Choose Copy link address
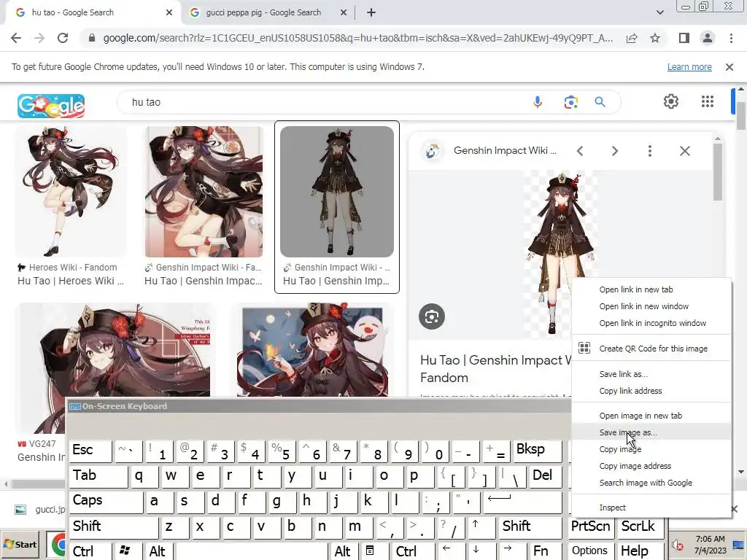Image resolution: width=747 pixels, height=560 pixels. [630, 391]
